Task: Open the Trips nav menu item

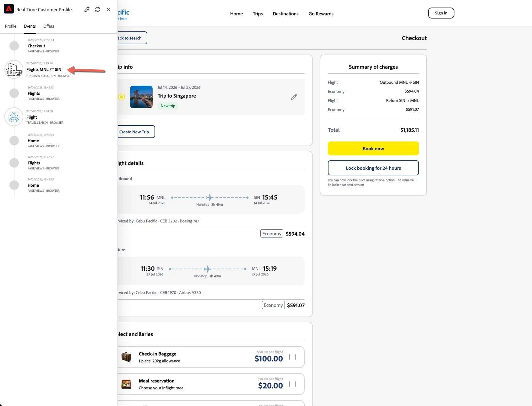Action: 258,14
